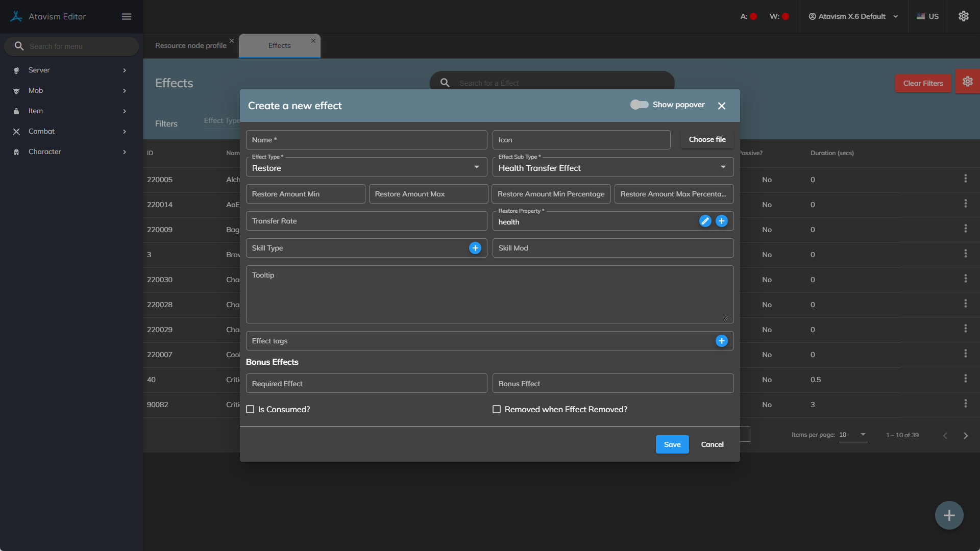Click the edit pencil icon for Restore Property
The width and height of the screenshot is (980, 551).
(705, 221)
